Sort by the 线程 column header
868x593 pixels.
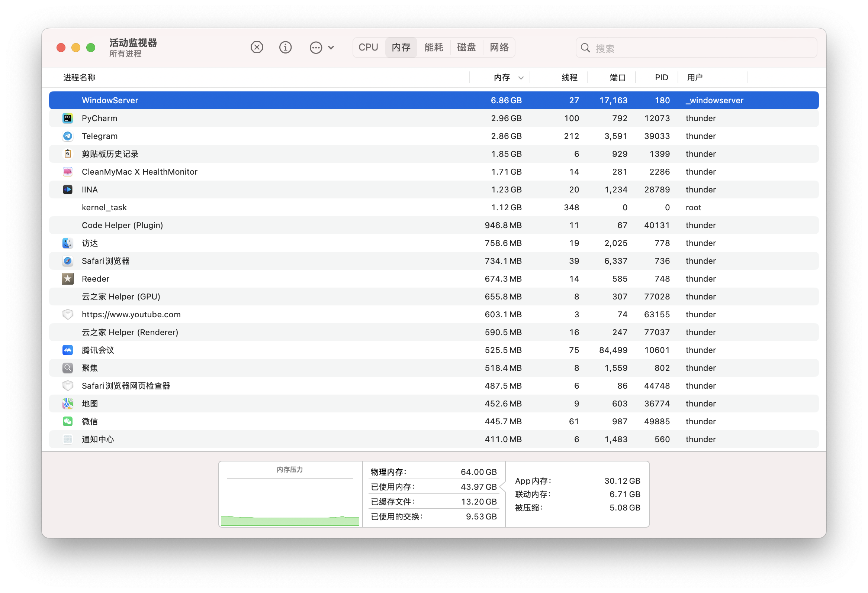pos(569,78)
